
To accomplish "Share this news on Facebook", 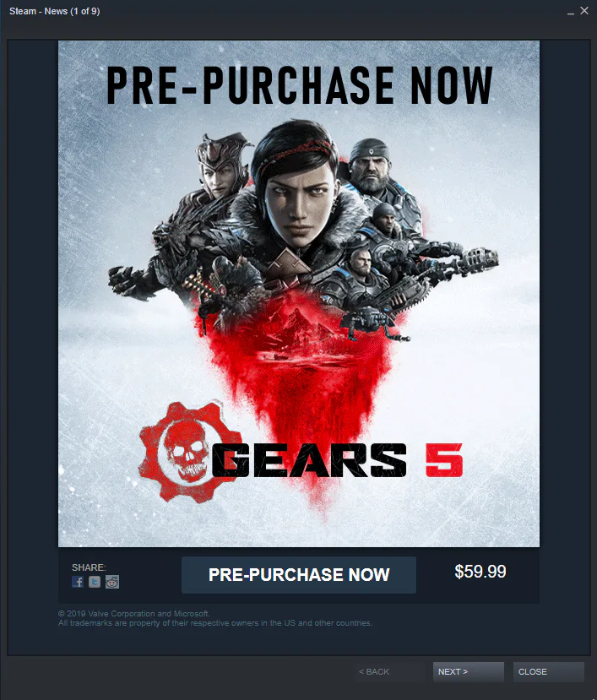I will [78, 582].
